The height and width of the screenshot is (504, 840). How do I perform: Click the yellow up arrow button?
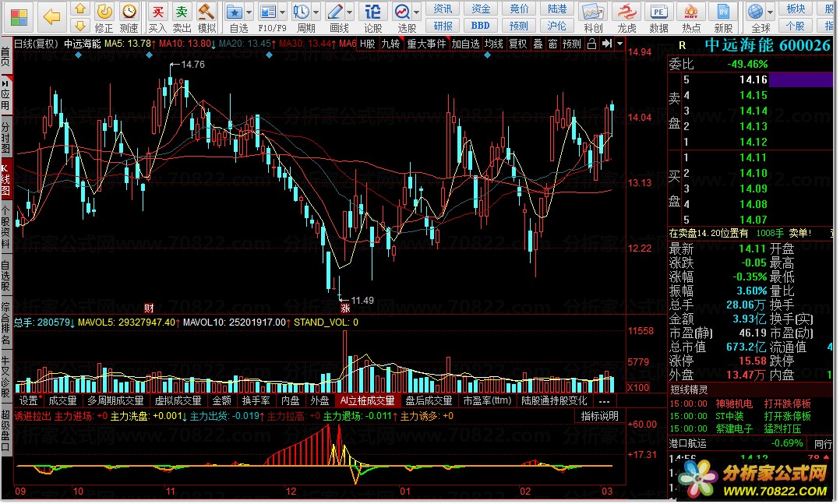[x=79, y=9]
